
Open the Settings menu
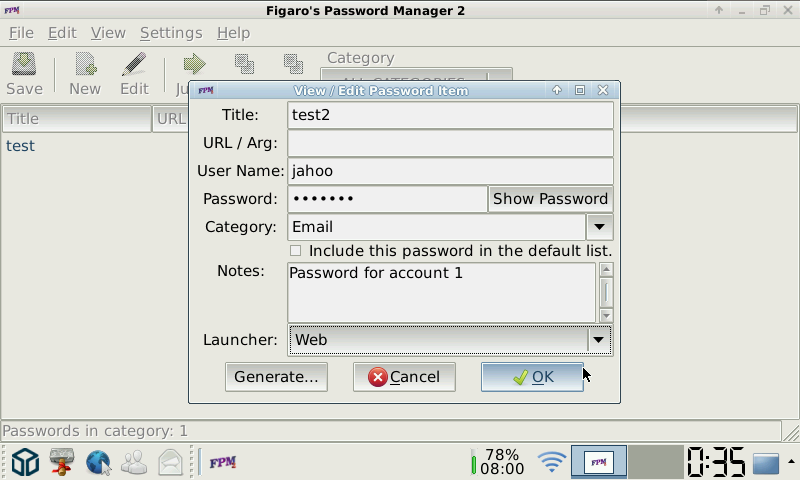click(171, 33)
